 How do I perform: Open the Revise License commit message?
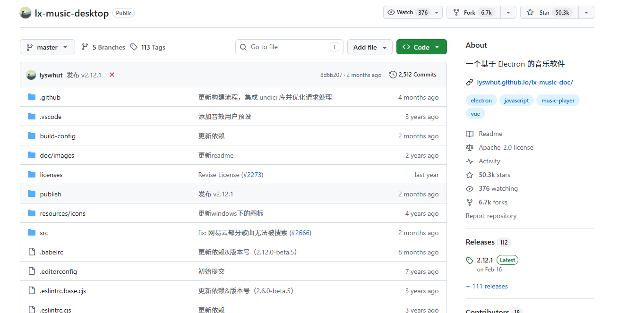click(x=219, y=175)
